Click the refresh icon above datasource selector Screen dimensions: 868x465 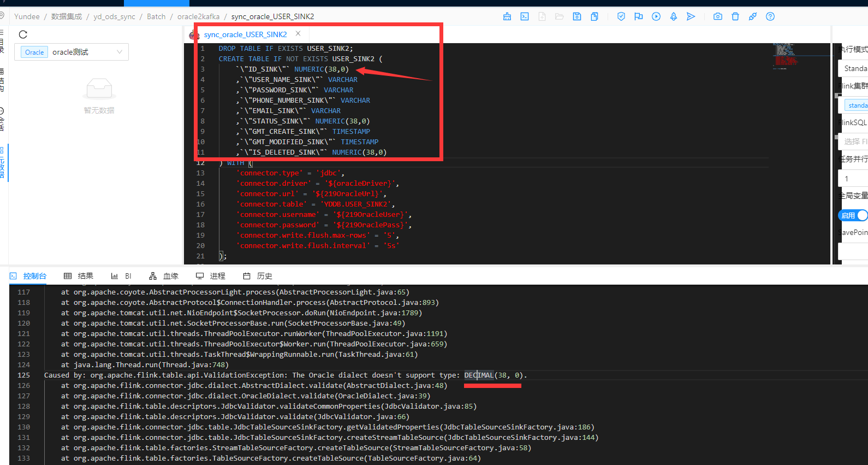click(x=23, y=34)
